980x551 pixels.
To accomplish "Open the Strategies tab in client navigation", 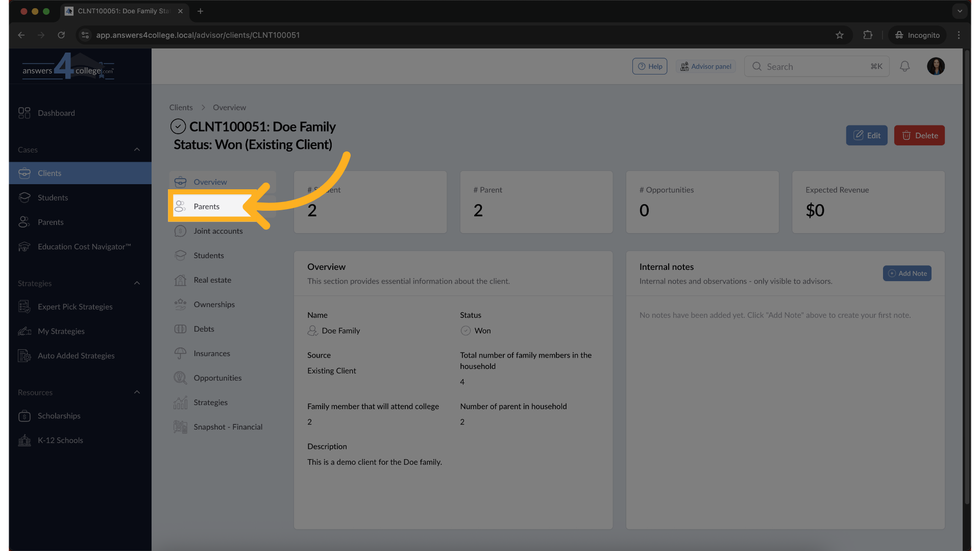I will click(x=210, y=402).
